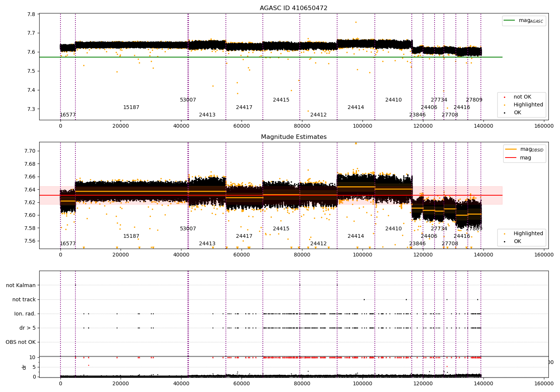Click the 'OBS not OK' row label
Screen dimensions: 560x392
pos(21,342)
